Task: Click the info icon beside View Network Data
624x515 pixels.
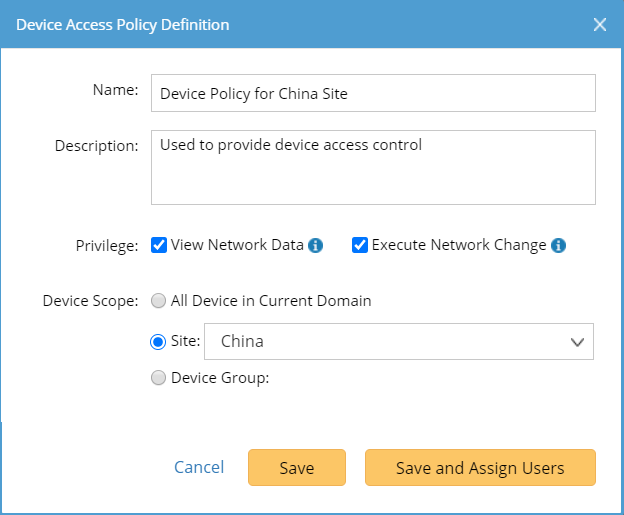Action: pos(316,245)
